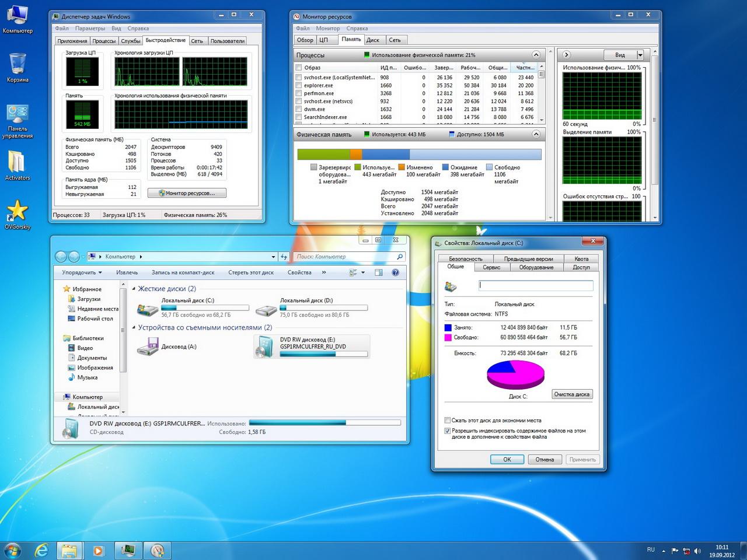Switch to Resource Monitor taskbar icon

click(157, 549)
